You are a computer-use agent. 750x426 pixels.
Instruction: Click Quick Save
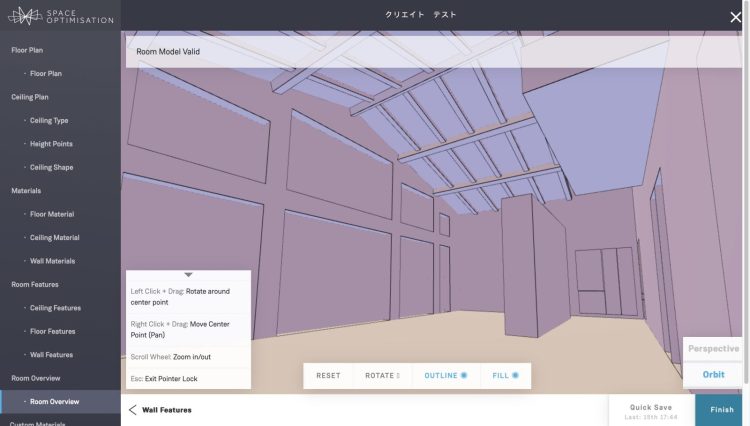click(x=650, y=408)
